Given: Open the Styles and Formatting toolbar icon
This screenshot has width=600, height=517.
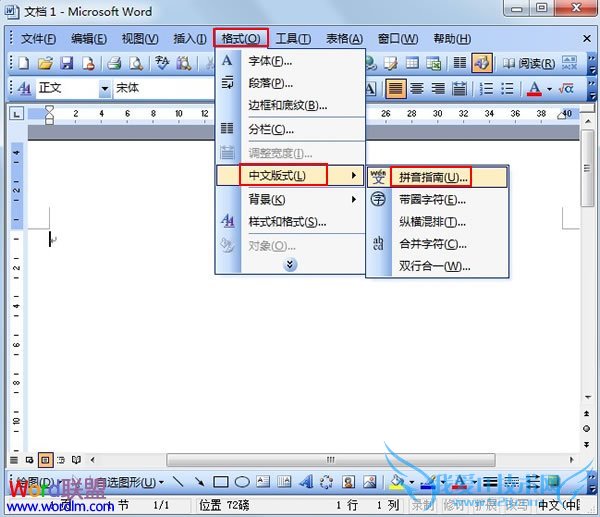Looking at the screenshot, I should tap(24, 89).
